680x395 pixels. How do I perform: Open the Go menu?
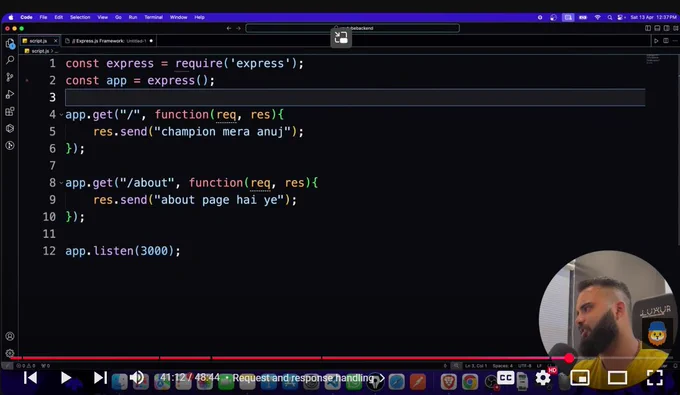[x=118, y=17]
